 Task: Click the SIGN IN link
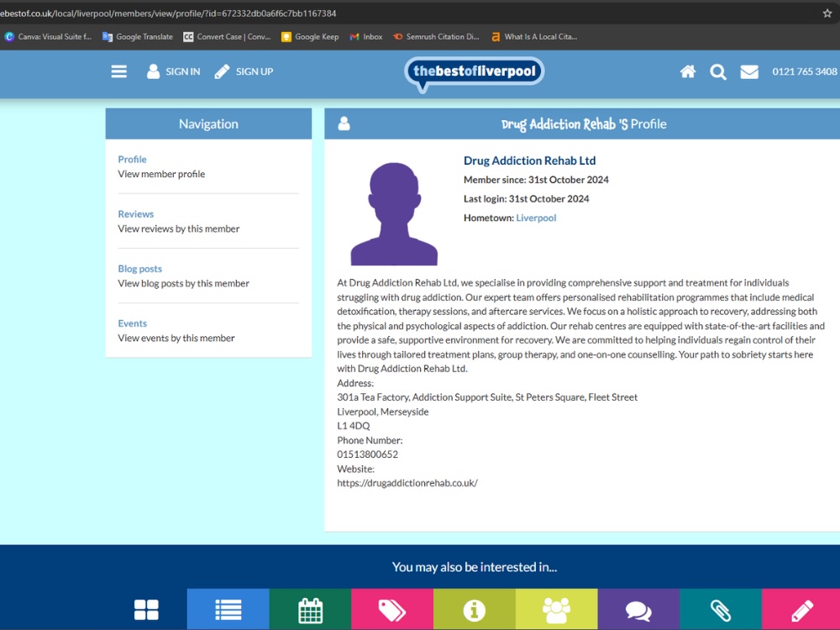(x=182, y=71)
